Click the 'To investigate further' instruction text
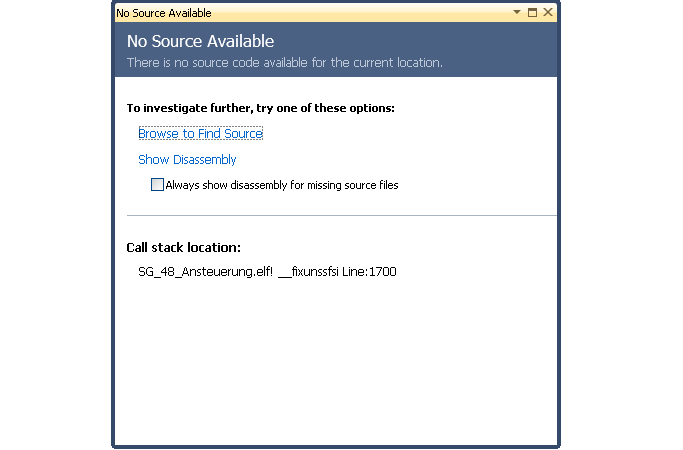 click(260, 108)
